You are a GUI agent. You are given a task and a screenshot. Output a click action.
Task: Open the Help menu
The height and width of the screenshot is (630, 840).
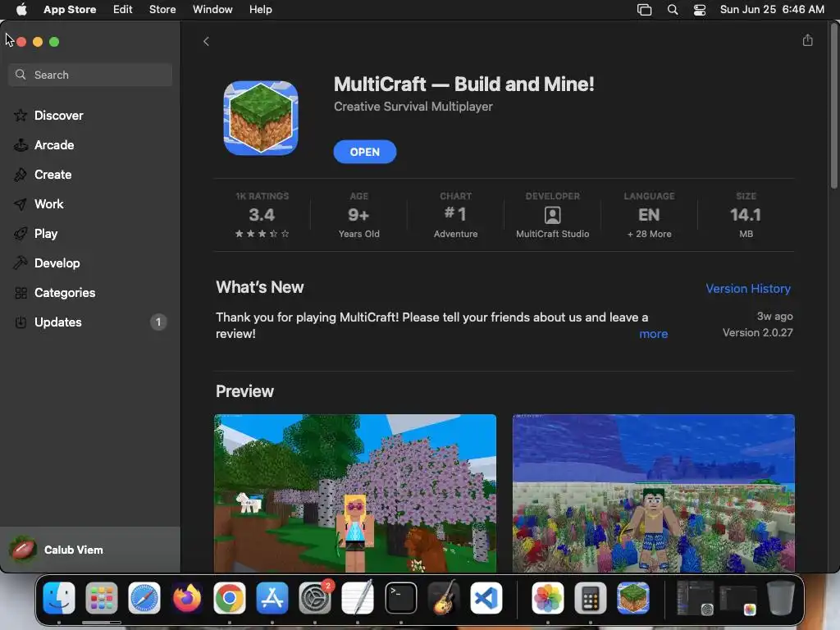[x=260, y=9]
